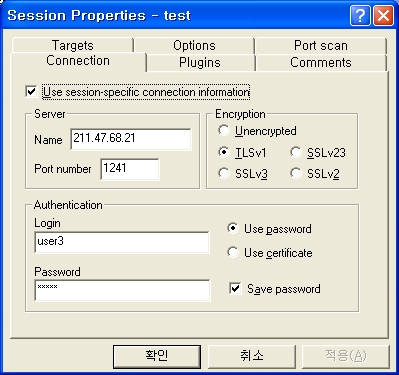Click the Login text field

coord(122,242)
